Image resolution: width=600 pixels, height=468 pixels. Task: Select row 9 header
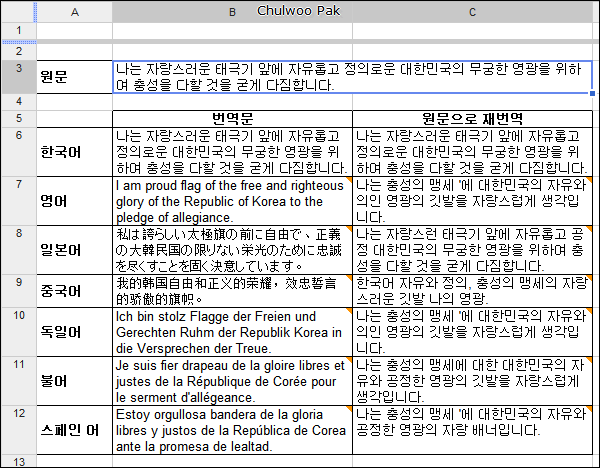pyautogui.click(x=19, y=291)
